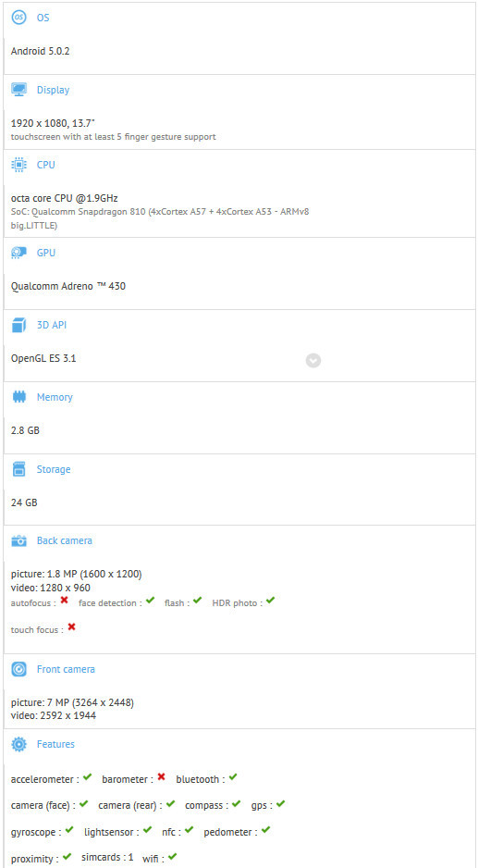This screenshot has width=478, height=868.
Task: Click the green check beside face detection
Action: (x=151, y=601)
